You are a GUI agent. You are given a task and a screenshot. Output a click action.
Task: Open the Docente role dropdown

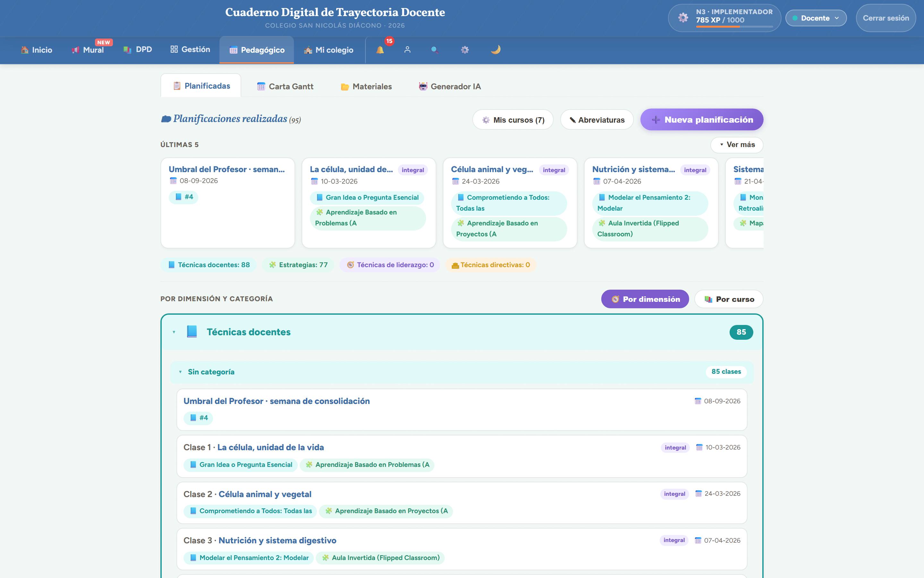tap(816, 18)
